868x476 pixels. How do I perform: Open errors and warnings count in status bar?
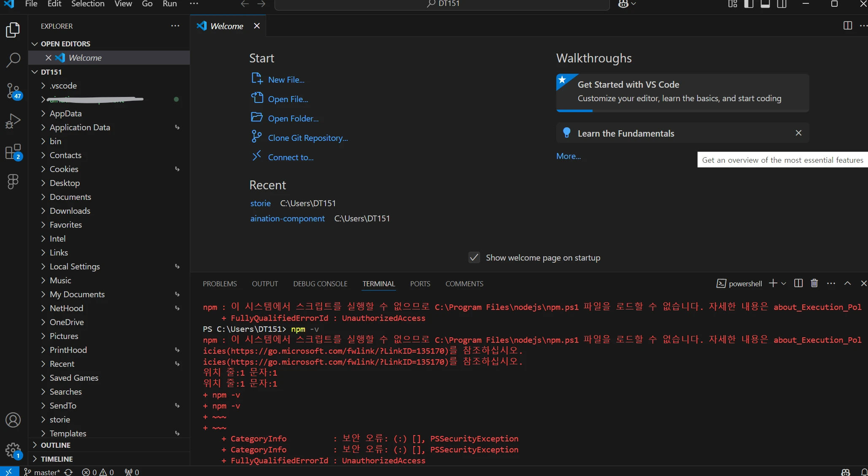[98, 472]
